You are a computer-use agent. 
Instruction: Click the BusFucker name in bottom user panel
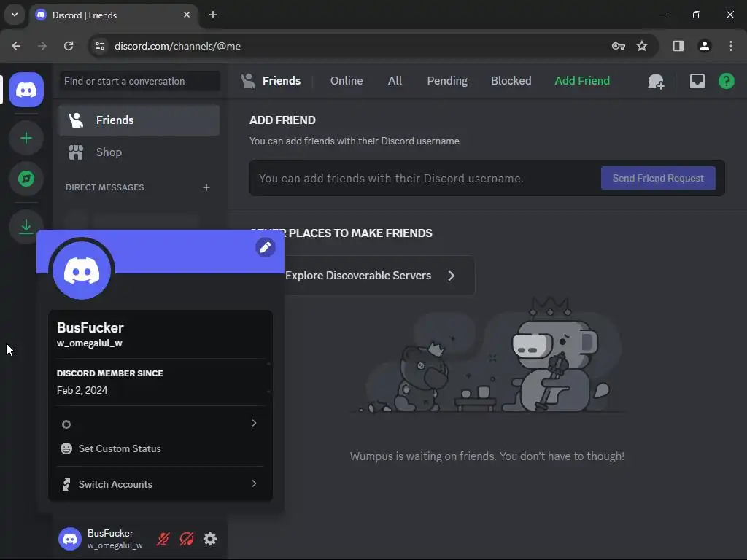point(111,533)
